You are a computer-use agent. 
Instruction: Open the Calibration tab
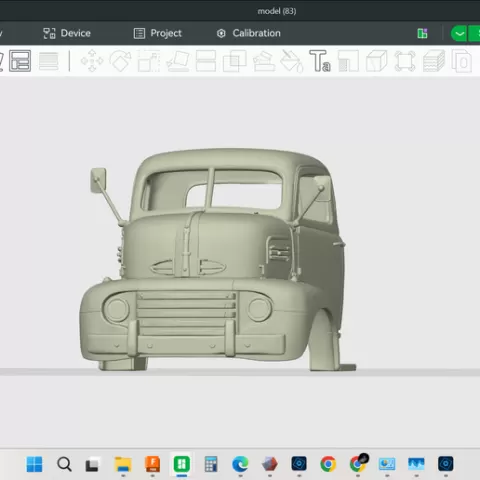pyautogui.click(x=248, y=33)
